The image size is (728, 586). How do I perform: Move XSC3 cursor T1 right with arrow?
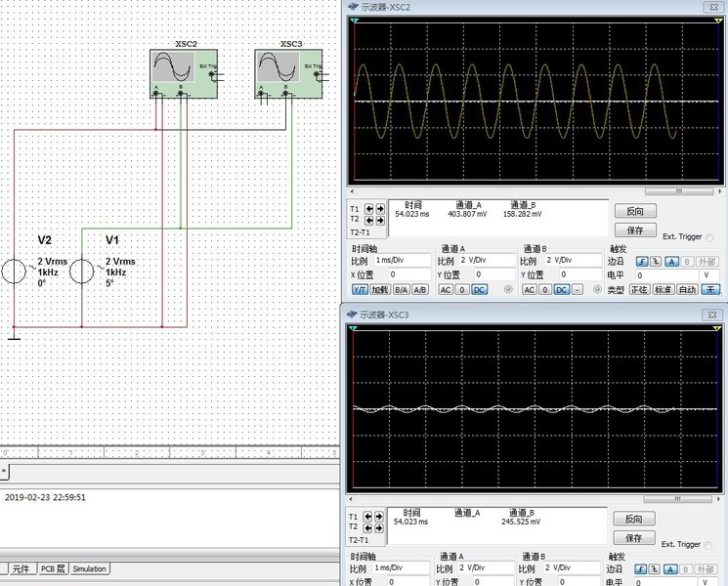379,515
